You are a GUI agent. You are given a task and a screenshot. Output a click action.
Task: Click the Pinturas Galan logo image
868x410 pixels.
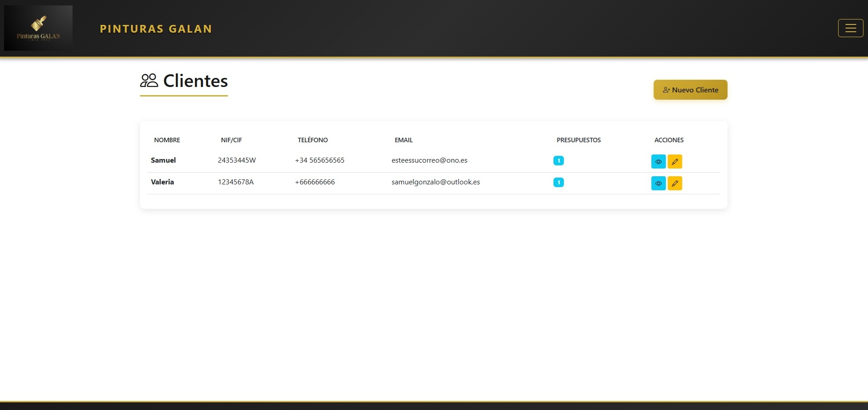point(38,27)
